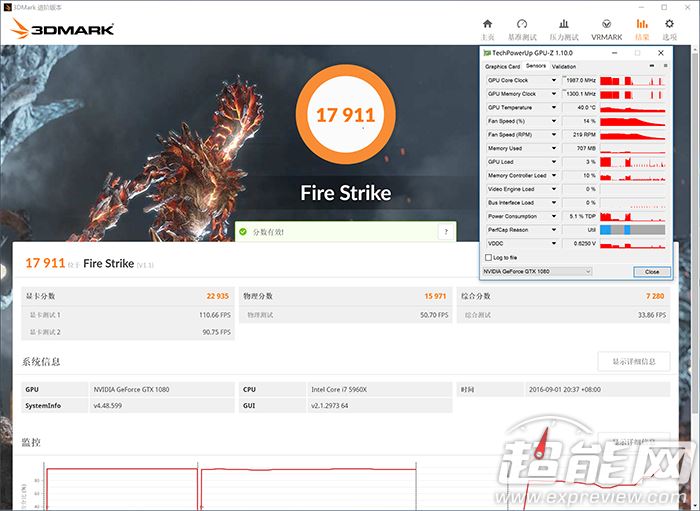The image size is (700, 511).
Task: Click the 0.6250 V VDDC value
Action: 585,244
